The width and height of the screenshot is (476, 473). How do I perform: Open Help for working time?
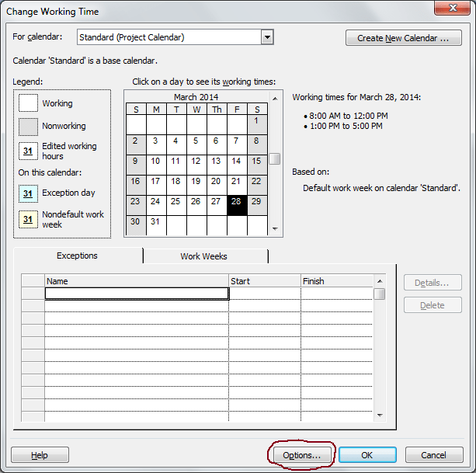click(40, 455)
